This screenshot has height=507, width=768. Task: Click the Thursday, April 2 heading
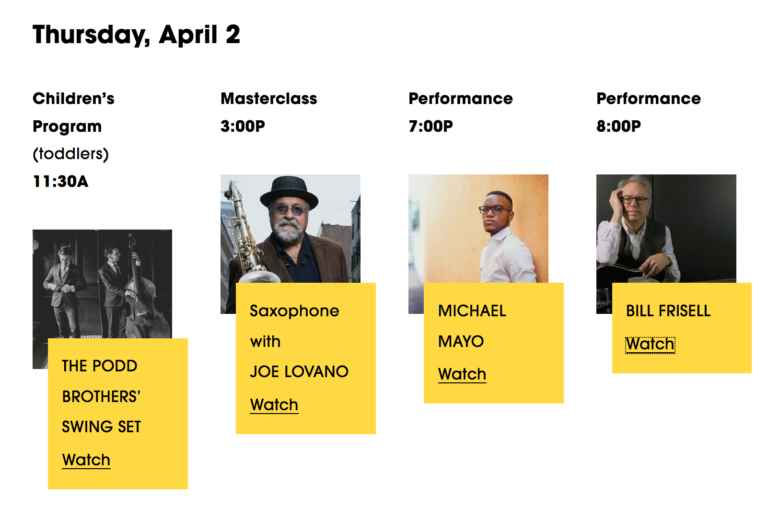coord(136,35)
